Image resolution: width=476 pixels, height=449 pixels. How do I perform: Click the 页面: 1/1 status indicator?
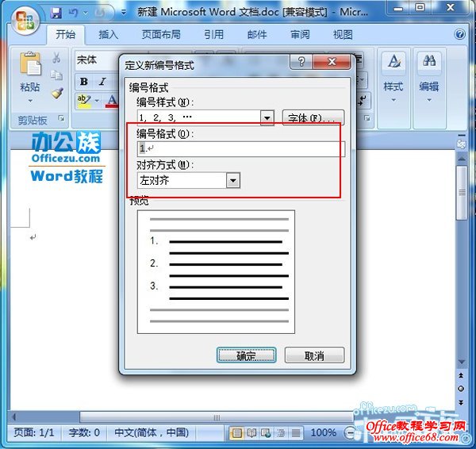pyautogui.click(x=34, y=432)
